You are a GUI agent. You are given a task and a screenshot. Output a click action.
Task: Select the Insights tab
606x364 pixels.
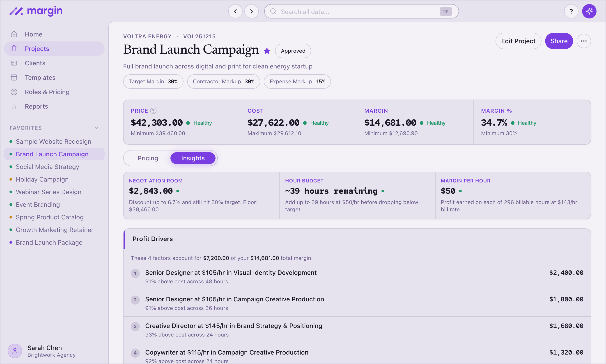pos(193,158)
